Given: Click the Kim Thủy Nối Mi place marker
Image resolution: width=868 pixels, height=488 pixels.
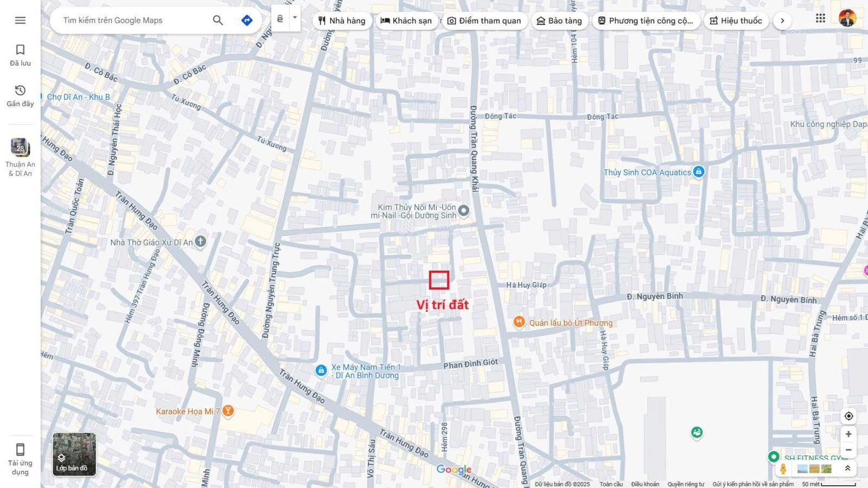Looking at the screenshot, I should (464, 210).
